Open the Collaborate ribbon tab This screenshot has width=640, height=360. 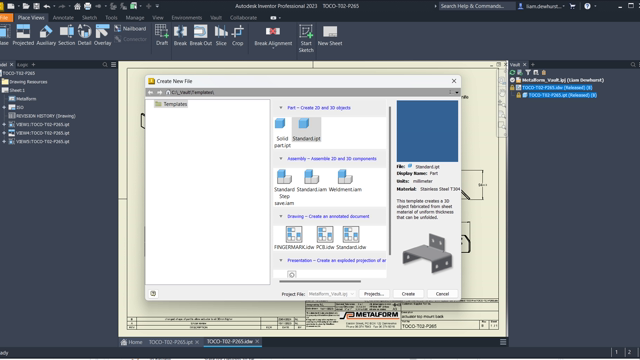coord(243,18)
